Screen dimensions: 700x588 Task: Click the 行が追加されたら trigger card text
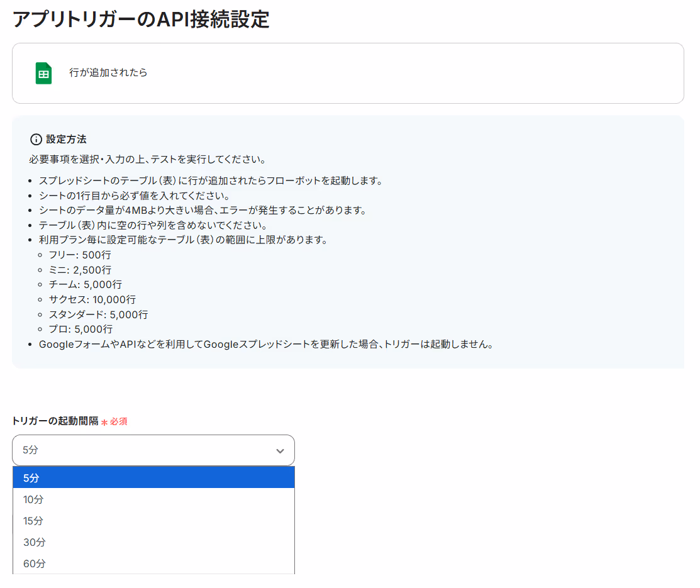coord(108,72)
